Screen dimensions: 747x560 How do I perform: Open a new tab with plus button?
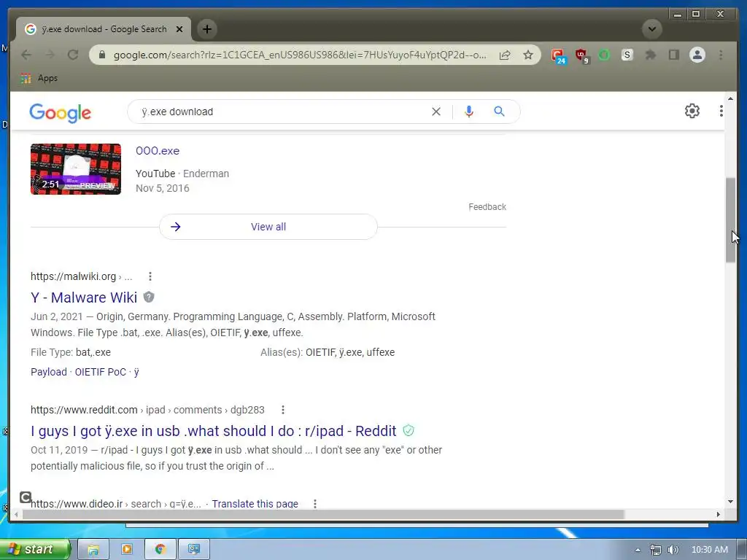coord(206,29)
